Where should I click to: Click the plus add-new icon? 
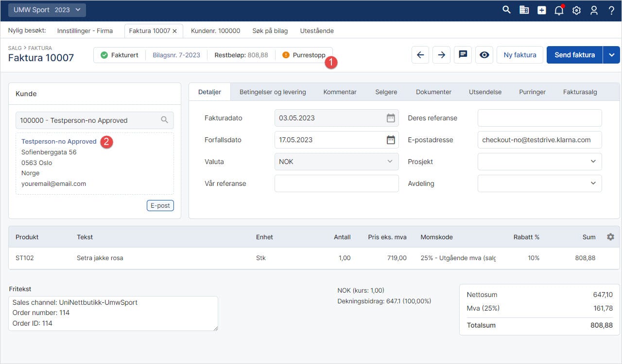coord(541,10)
